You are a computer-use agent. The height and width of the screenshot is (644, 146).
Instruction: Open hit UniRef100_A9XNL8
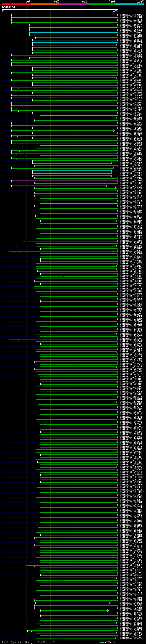[x=131, y=170]
